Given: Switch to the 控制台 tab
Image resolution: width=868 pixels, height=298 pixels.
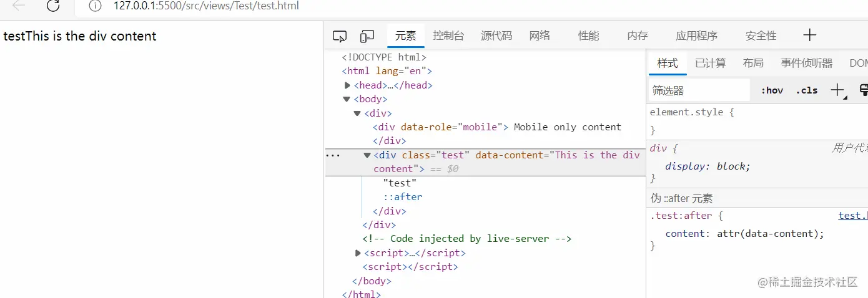Looking at the screenshot, I should coord(448,36).
